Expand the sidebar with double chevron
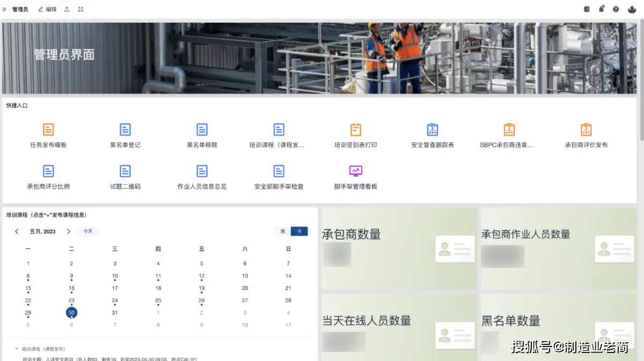Viewport: 644px width, 361px height. [x=5, y=9]
